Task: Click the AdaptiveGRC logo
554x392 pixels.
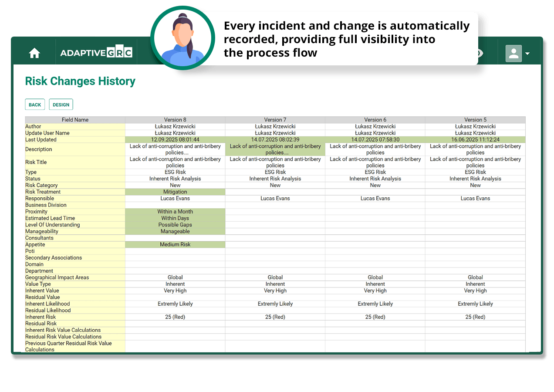Action: pyautogui.click(x=96, y=53)
